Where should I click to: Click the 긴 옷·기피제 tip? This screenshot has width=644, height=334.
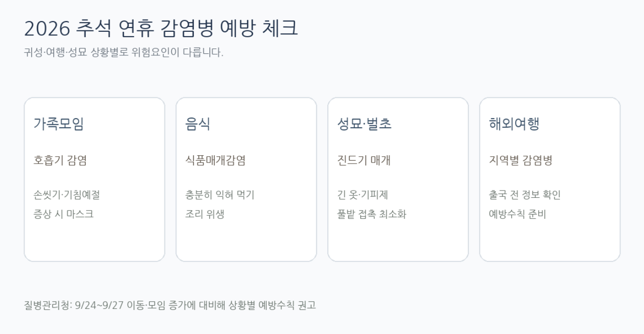click(x=362, y=195)
